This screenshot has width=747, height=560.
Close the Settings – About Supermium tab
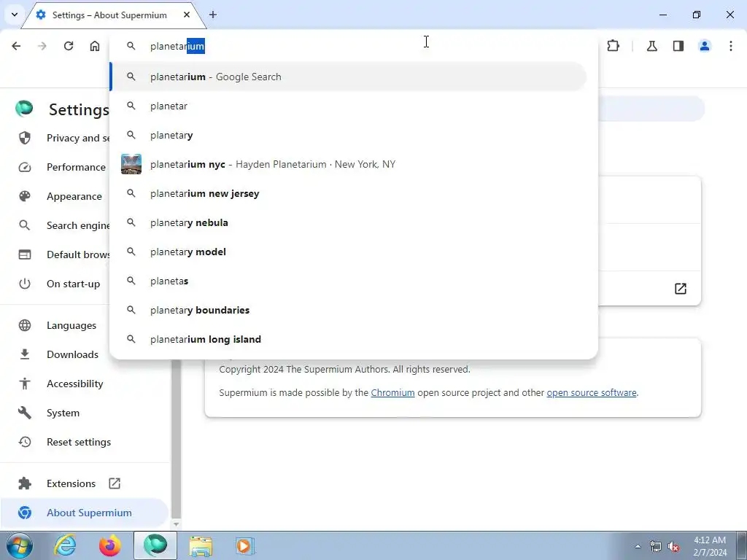pyautogui.click(x=187, y=15)
